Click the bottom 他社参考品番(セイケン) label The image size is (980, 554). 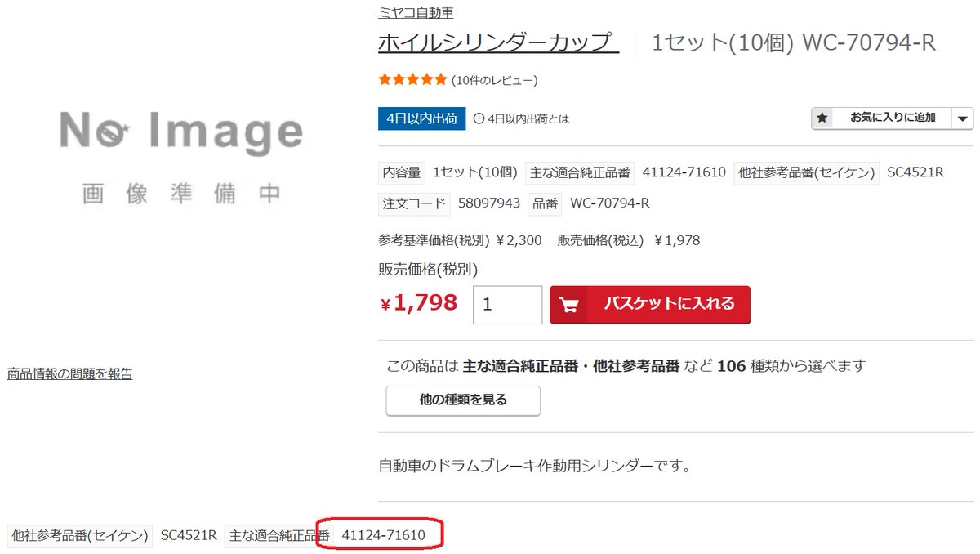click(80, 536)
